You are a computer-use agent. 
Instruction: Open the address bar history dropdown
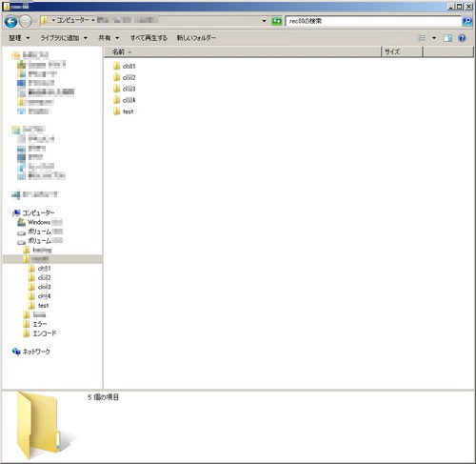[x=264, y=21]
